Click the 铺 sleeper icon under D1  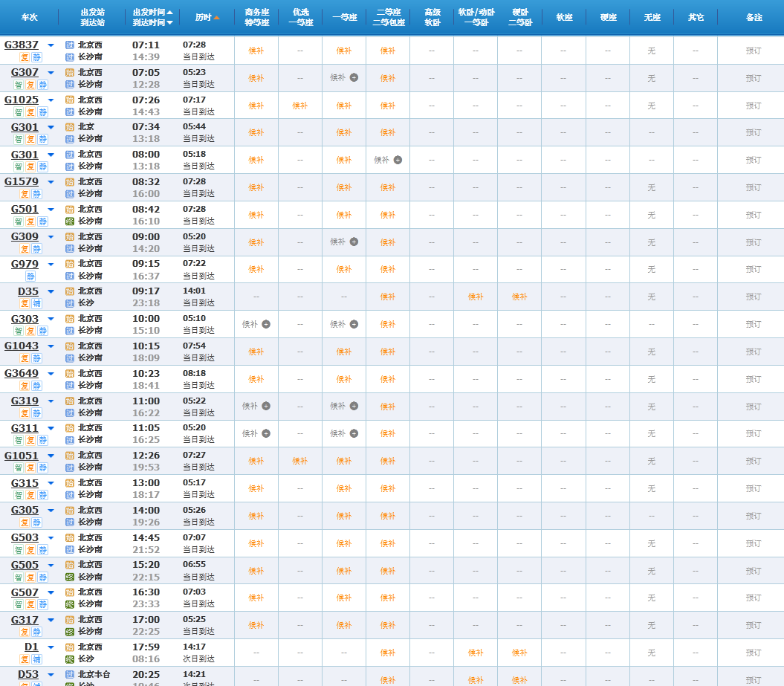[x=36, y=659]
